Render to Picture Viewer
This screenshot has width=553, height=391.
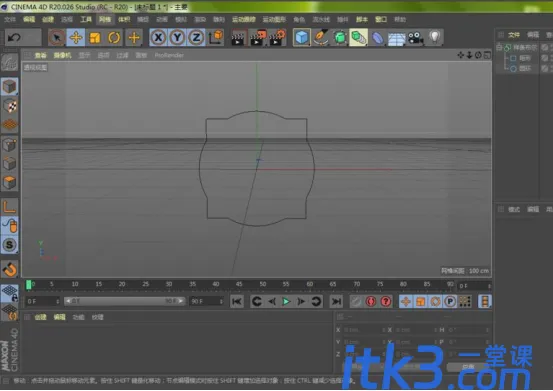258,37
